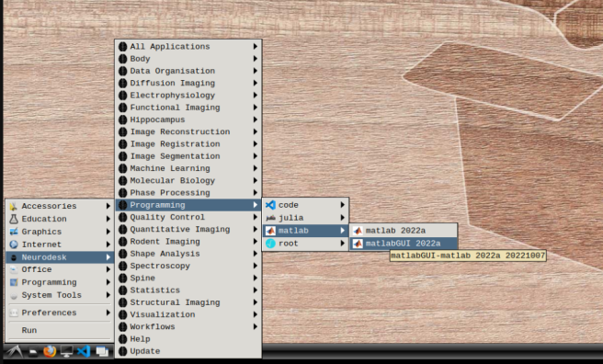The image size is (603, 364).
Task: Choose Update in the Neurodesk menu
Action: click(x=188, y=351)
